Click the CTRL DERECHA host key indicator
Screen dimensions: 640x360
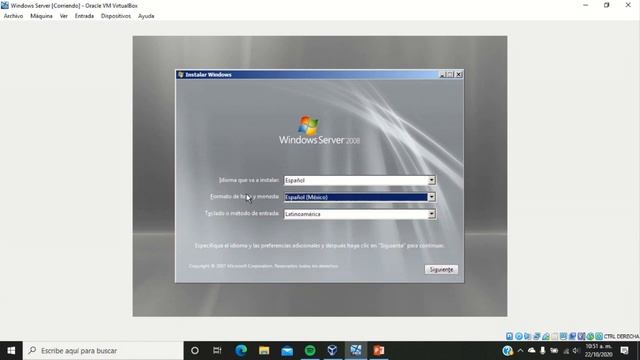(622, 336)
